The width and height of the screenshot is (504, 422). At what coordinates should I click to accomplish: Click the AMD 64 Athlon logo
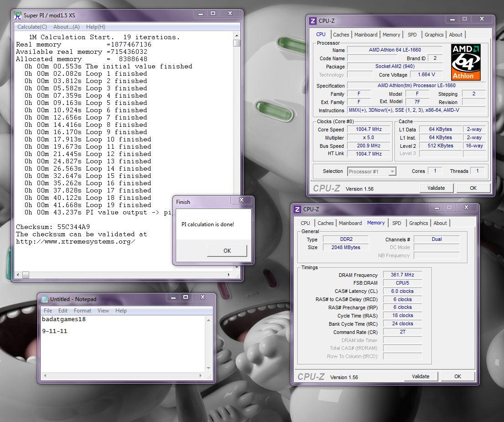[x=466, y=63]
